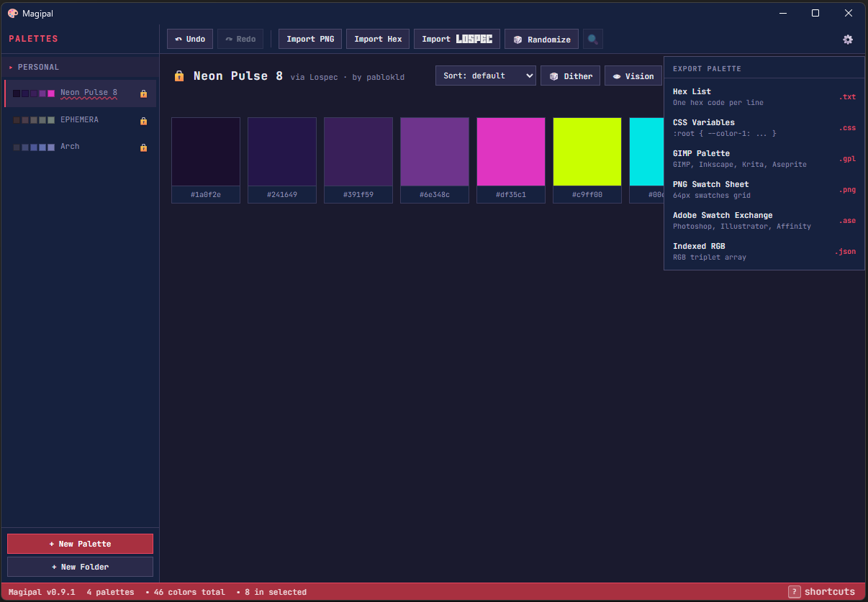Click the Magipal palette app icon

click(12, 13)
